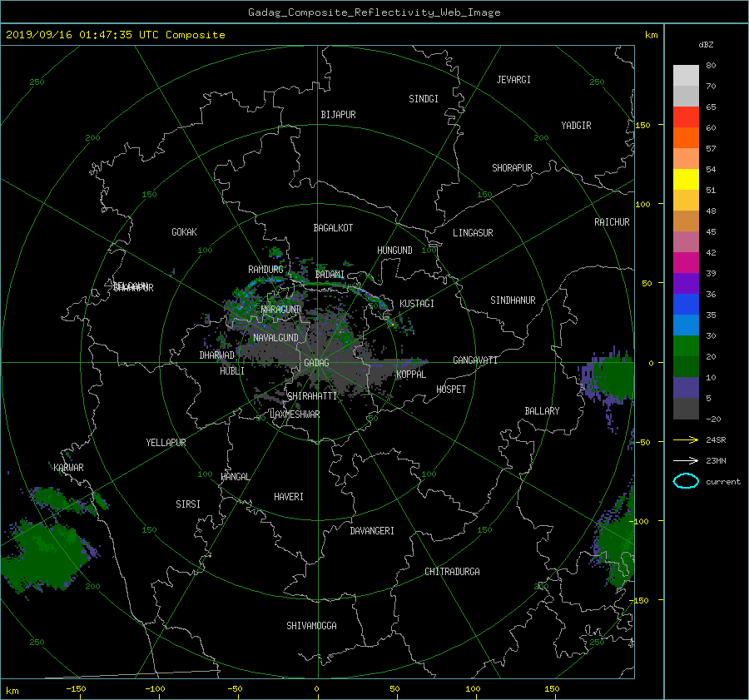Image resolution: width=749 pixels, height=700 pixels.
Task: Click the BIJAPUR city label
Action: [x=338, y=115]
